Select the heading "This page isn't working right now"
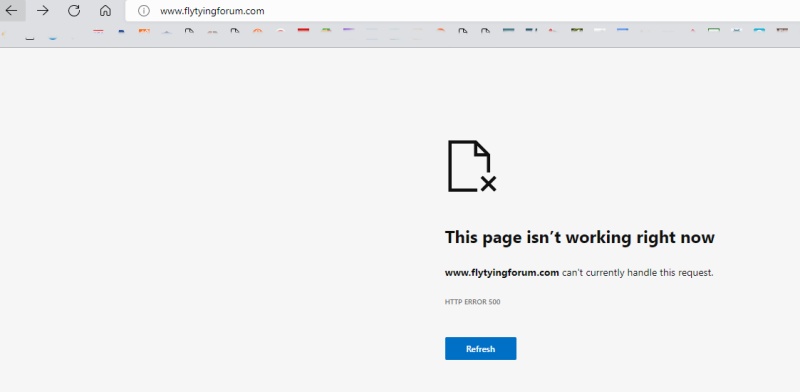 (x=580, y=237)
